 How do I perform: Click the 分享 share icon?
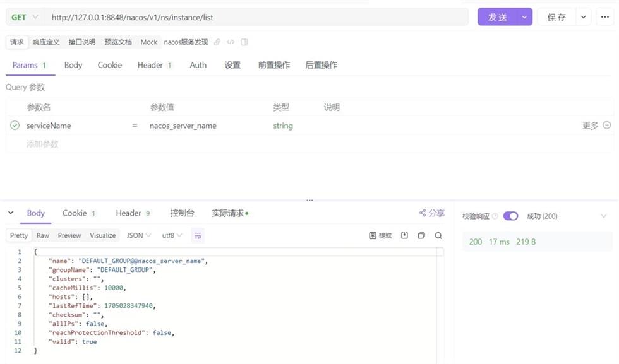pyautogui.click(x=423, y=213)
